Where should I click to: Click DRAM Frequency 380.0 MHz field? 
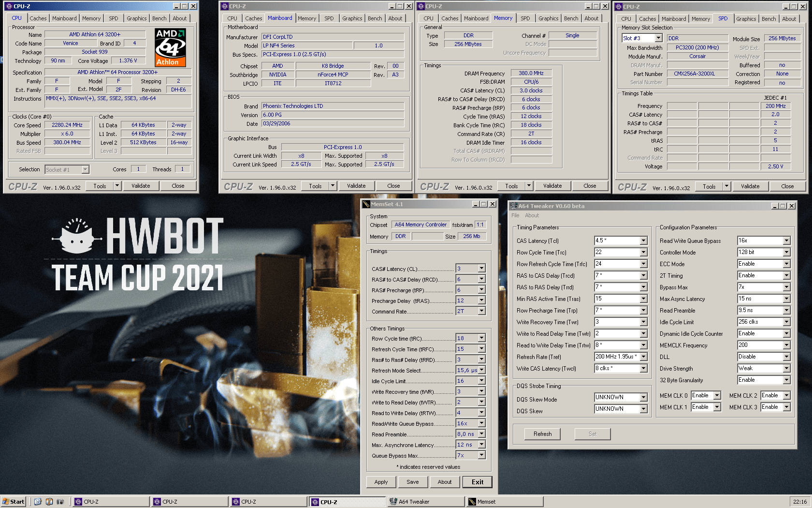coord(531,73)
